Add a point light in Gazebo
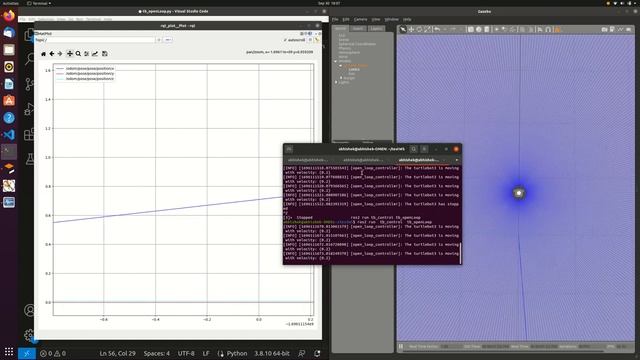Image resolution: width=640 pixels, height=360 pixels. coord(497,29)
